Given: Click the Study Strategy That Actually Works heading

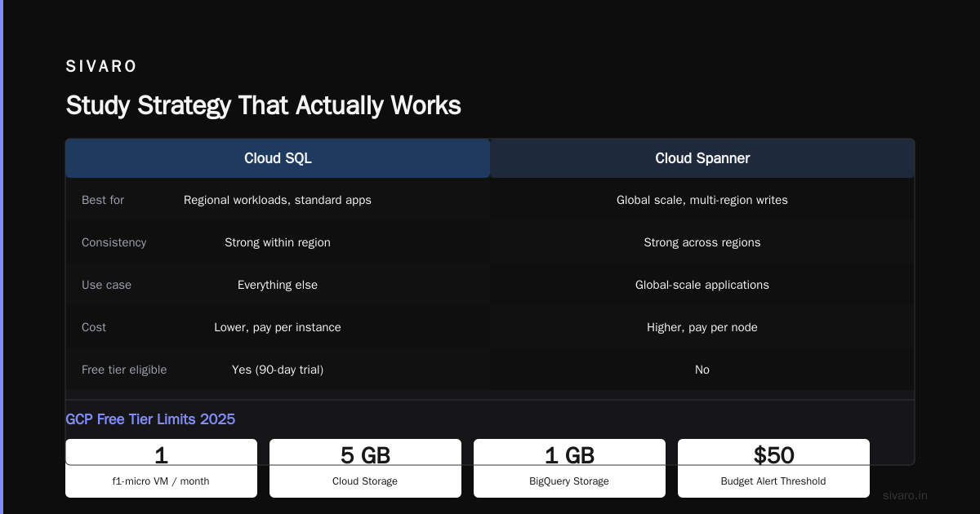Looking at the screenshot, I should pos(263,105).
